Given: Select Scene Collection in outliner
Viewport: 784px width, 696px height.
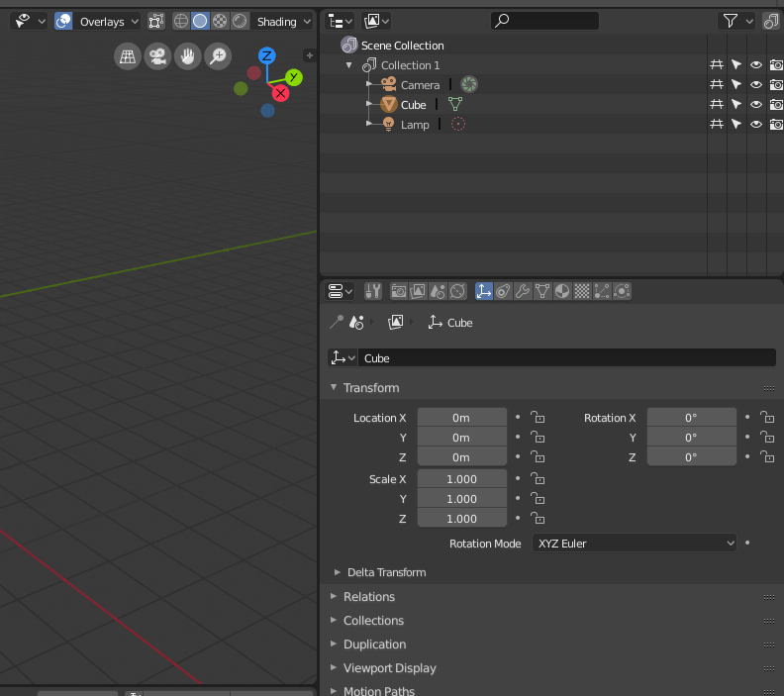Looking at the screenshot, I should click(x=402, y=46).
